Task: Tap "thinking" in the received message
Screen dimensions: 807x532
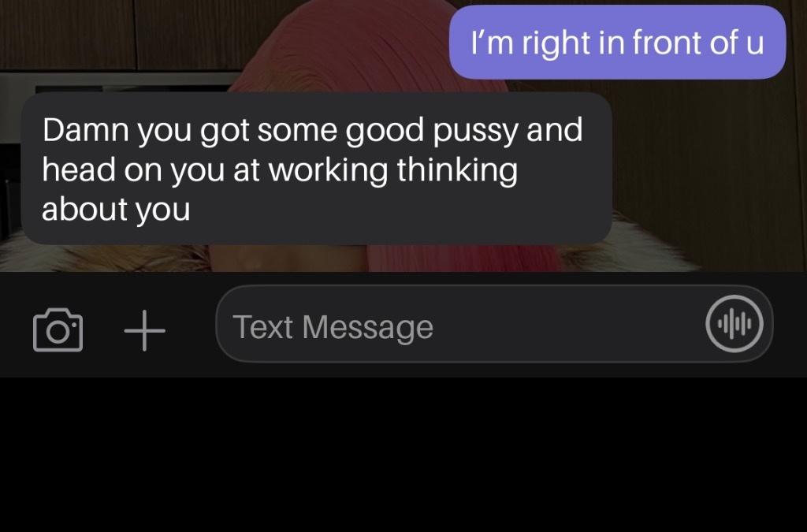Action: 457,169
